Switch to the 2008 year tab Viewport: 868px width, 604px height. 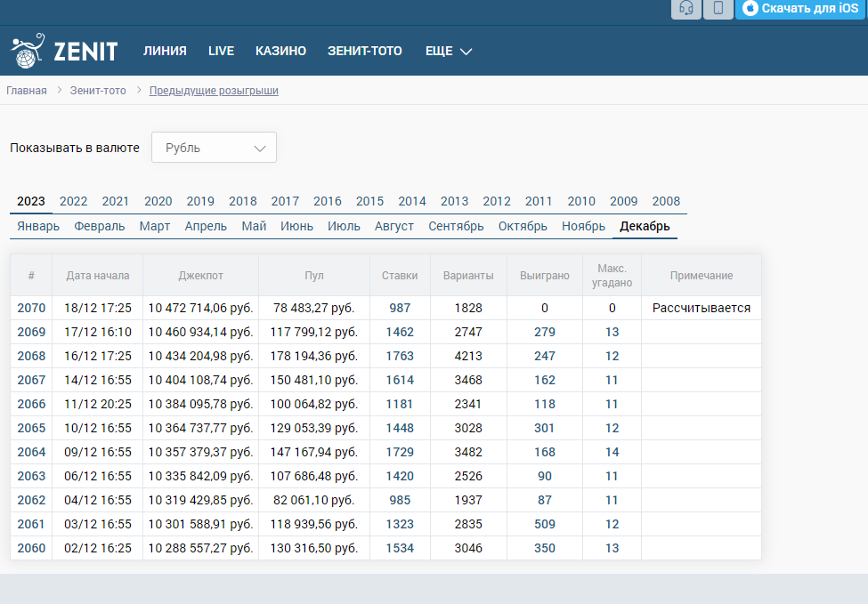tap(666, 201)
